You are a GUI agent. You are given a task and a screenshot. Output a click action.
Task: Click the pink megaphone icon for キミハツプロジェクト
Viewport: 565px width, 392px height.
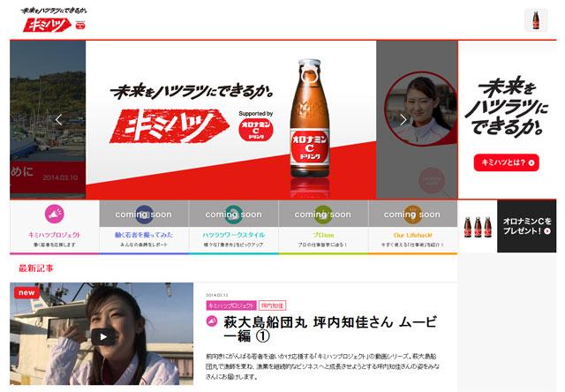[x=55, y=214]
